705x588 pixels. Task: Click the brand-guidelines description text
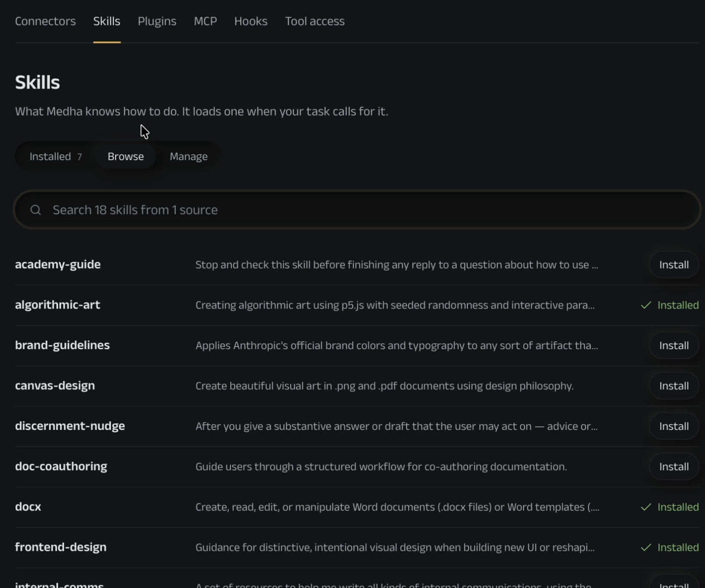396,346
